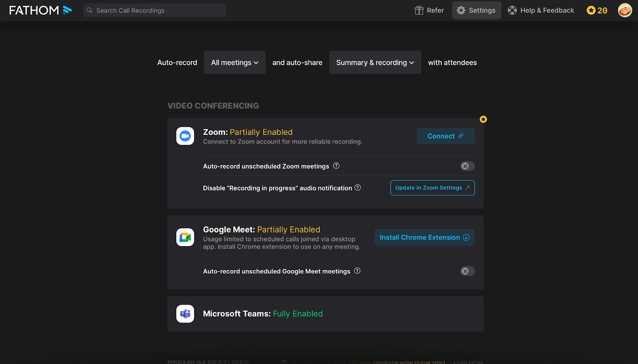638x364 pixels.
Task: Open the Refer menu item
Action: (x=429, y=10)
